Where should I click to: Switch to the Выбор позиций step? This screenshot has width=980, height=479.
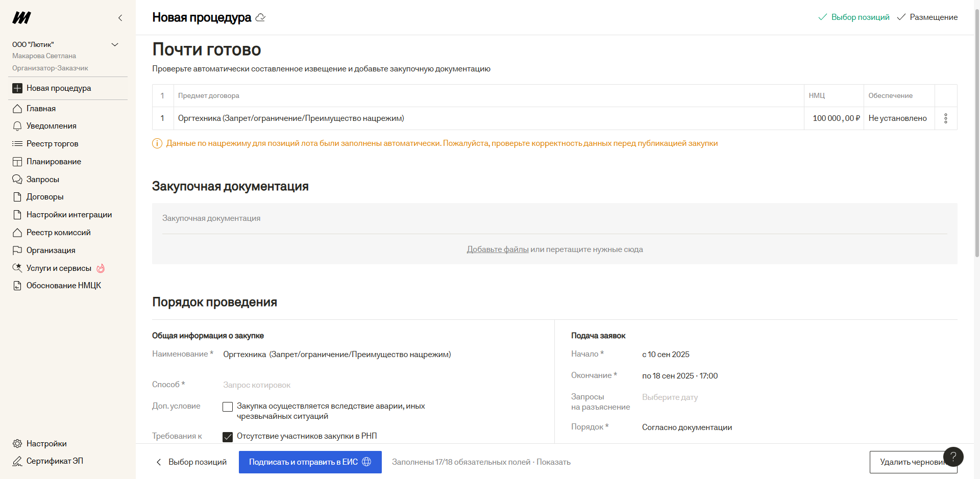click(860, 17)
